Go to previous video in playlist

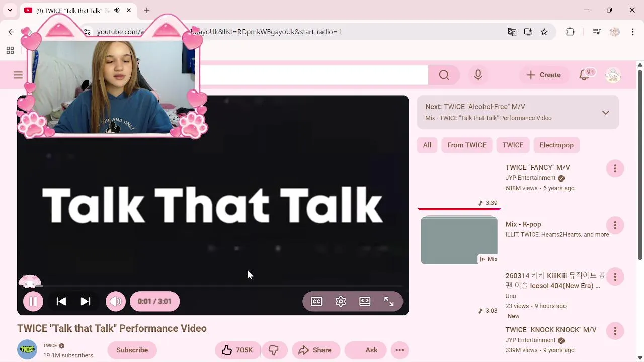(x=61, y=301)
